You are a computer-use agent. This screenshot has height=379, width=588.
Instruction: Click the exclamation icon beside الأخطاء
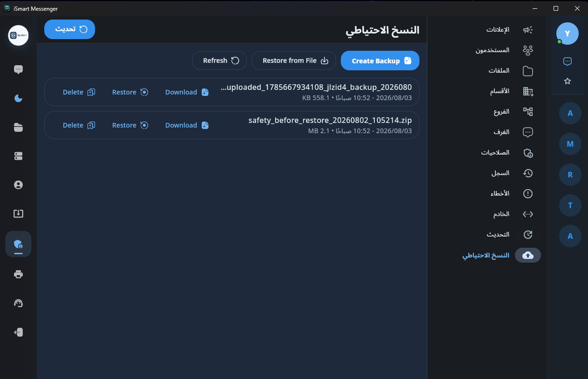(528, 194)
